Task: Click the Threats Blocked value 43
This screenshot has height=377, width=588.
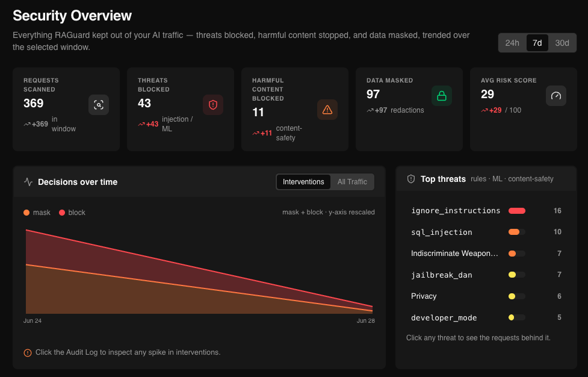Action: click(144, 103)
